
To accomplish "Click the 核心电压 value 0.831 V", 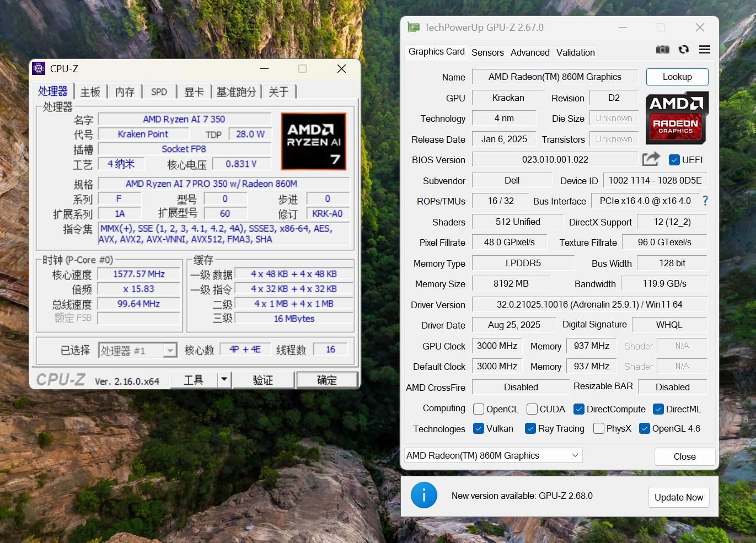I will tap(241, 164).
